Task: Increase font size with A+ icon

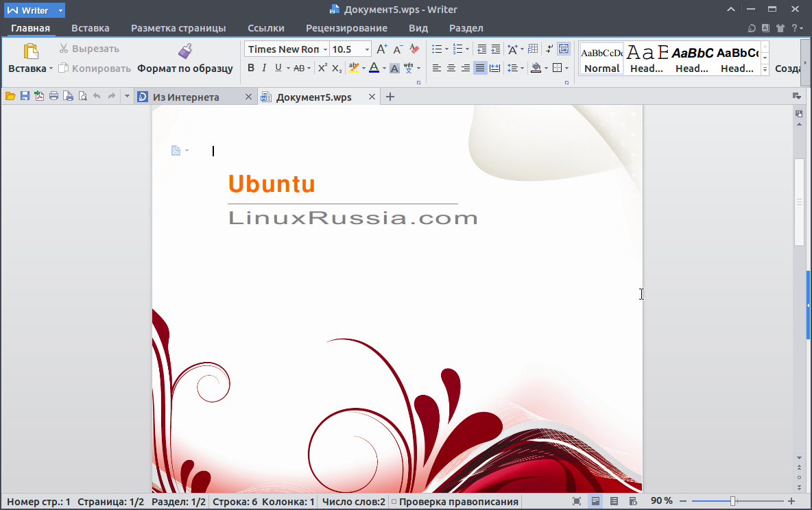Action: tap(382, 49)
